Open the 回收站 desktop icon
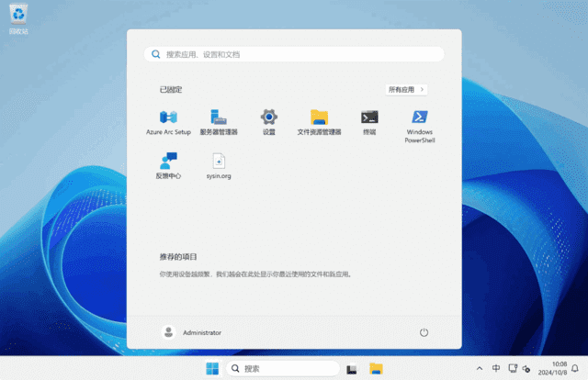Screen dimensions: 588x380 tap(18, 18)
